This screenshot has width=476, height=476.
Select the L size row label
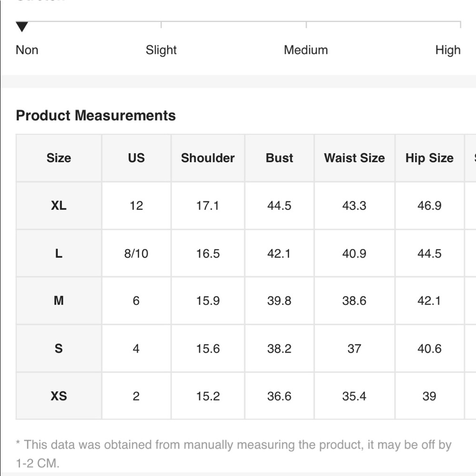coord(59,253)
